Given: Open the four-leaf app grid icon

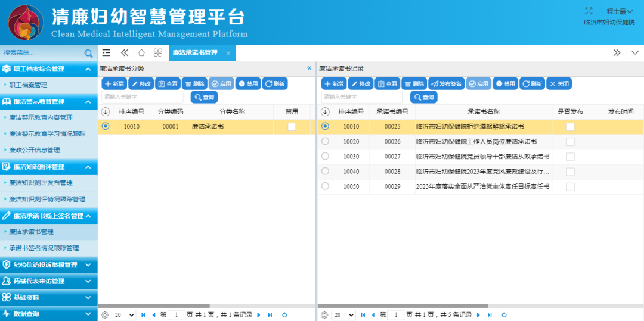Looking at the screenshot, I should [157, 52].
